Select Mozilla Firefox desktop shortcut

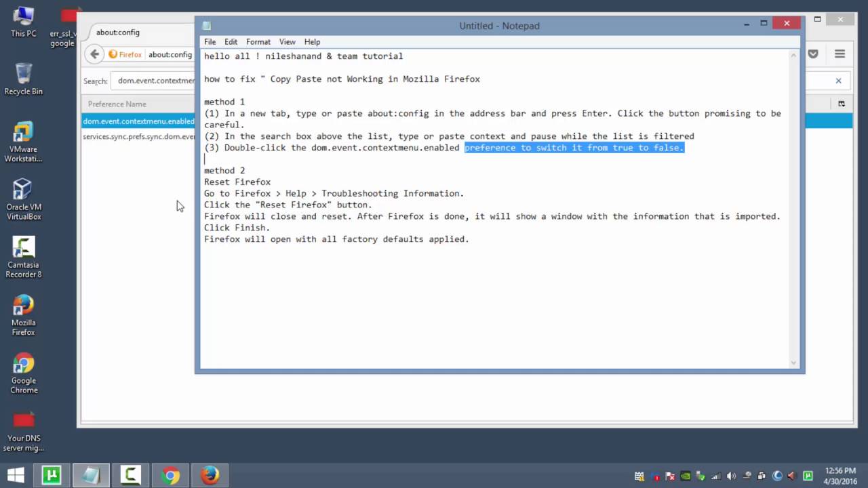[23, 315]
